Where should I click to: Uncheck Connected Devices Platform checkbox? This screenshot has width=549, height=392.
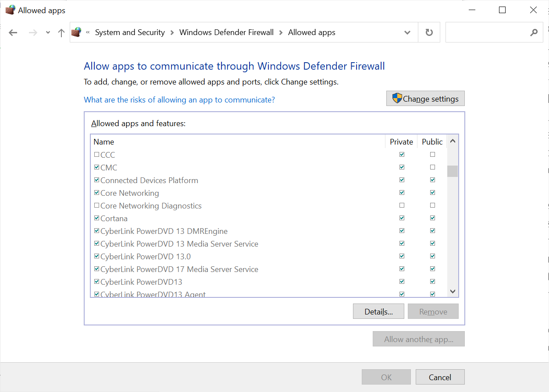(97, 180)
